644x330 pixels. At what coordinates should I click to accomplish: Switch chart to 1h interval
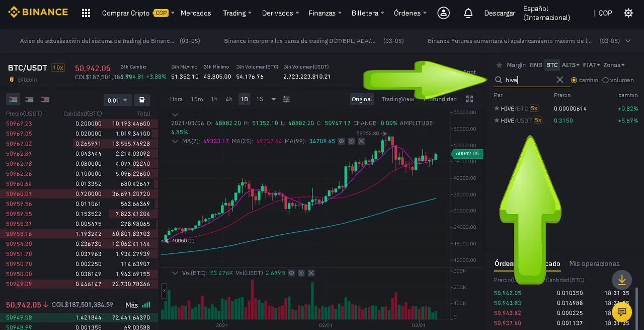[x=214, y=99]
